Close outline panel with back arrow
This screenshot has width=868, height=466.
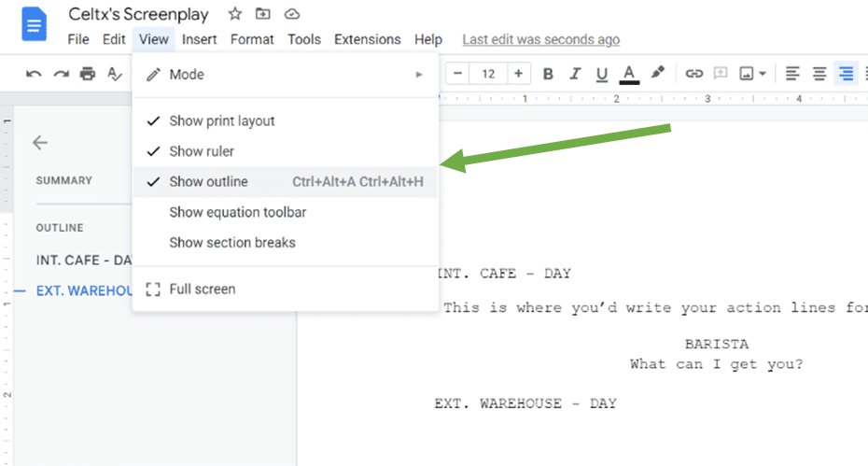tap(39, 143)
